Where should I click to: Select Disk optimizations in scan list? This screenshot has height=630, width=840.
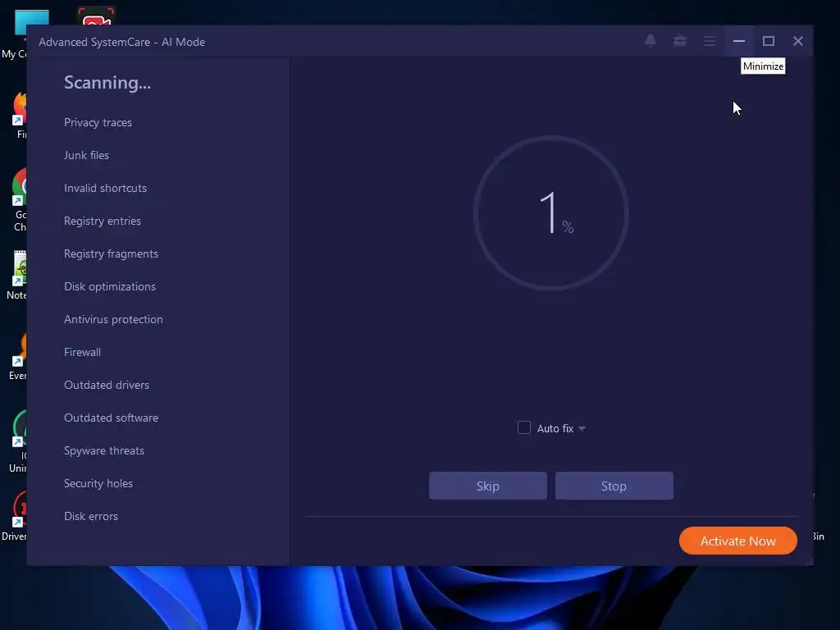click(x=110, y=286)
